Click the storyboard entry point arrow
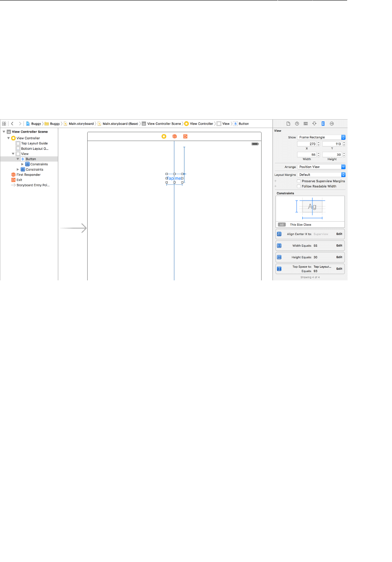Viewport: 392px width, 562px height. pyautogui.click(x=73, y=228)
